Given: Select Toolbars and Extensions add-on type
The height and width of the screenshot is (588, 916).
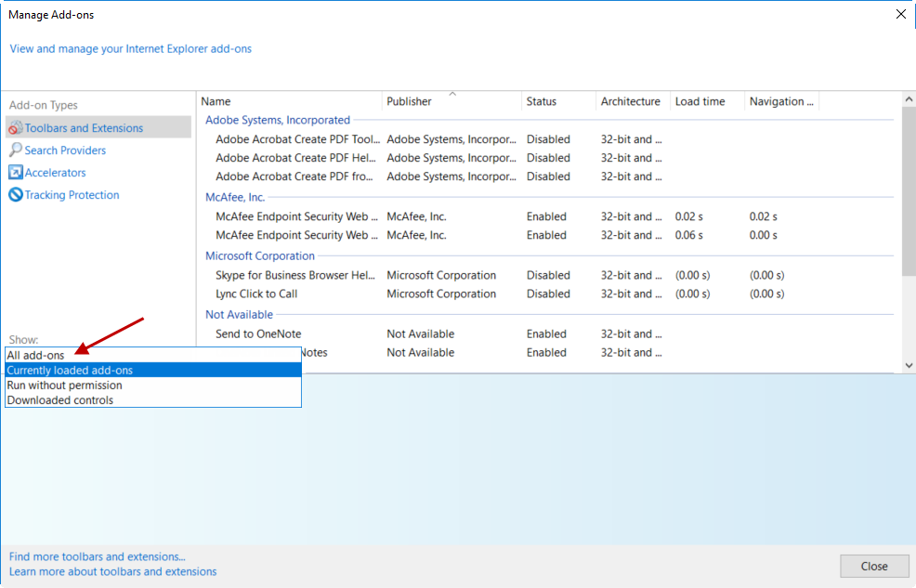Looking at the screenshot, I should pos(98,127).
